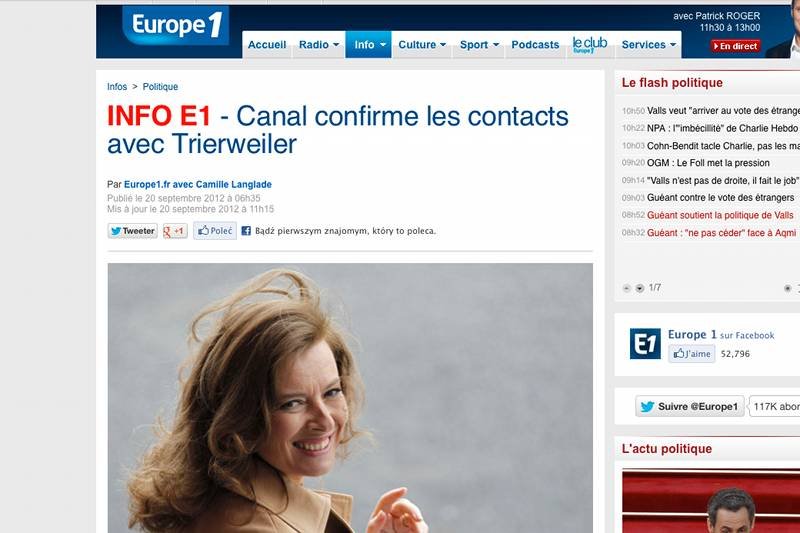Open the Services dropdown menu
The width and height of the screenshot is (800, 533).
[x=648, y=45]
